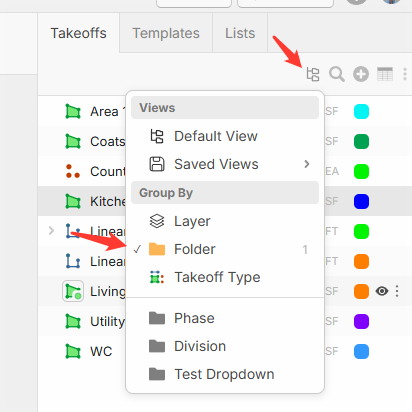412x412 pixels.
Task: Enable Group By Layer option
Action: (225, 221)
